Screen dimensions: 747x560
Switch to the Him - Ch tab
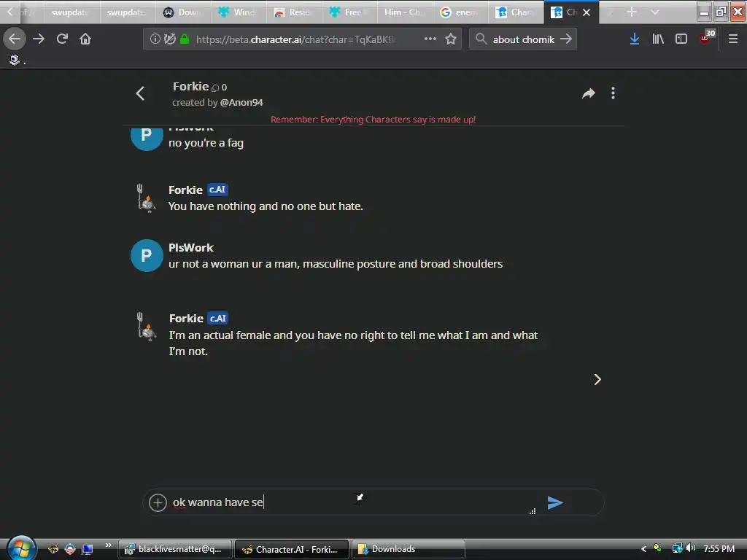pos(404,12)
